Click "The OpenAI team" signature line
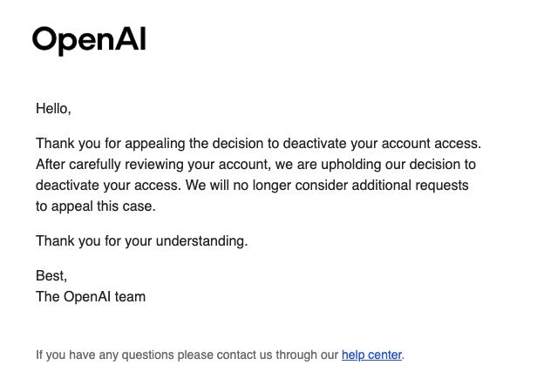Screen dimensions: 537x392 [x=91, y=297]
